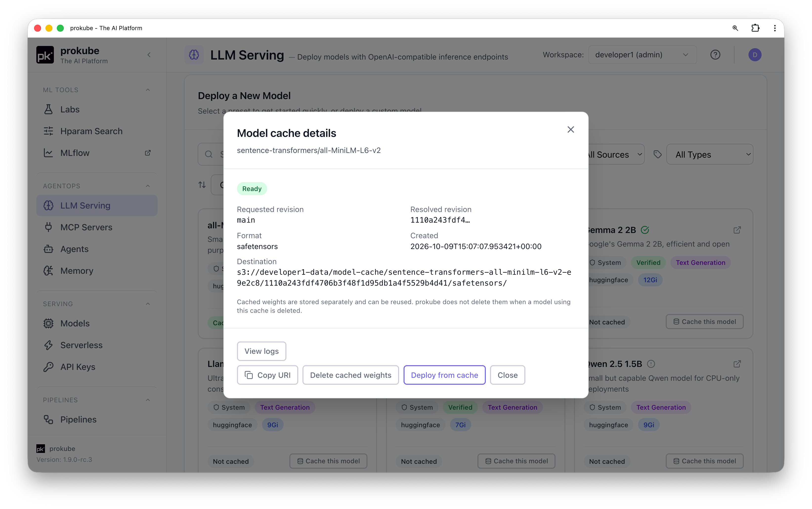Open View logs for cached model

(x=261, y=351)
